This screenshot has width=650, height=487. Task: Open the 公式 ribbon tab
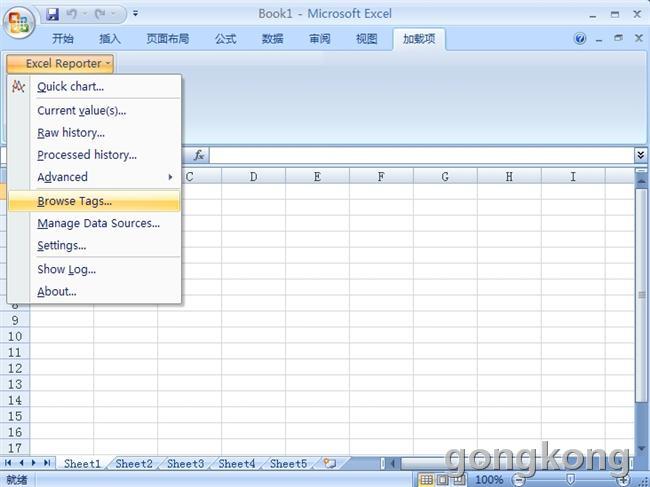(x=226, y=39)
